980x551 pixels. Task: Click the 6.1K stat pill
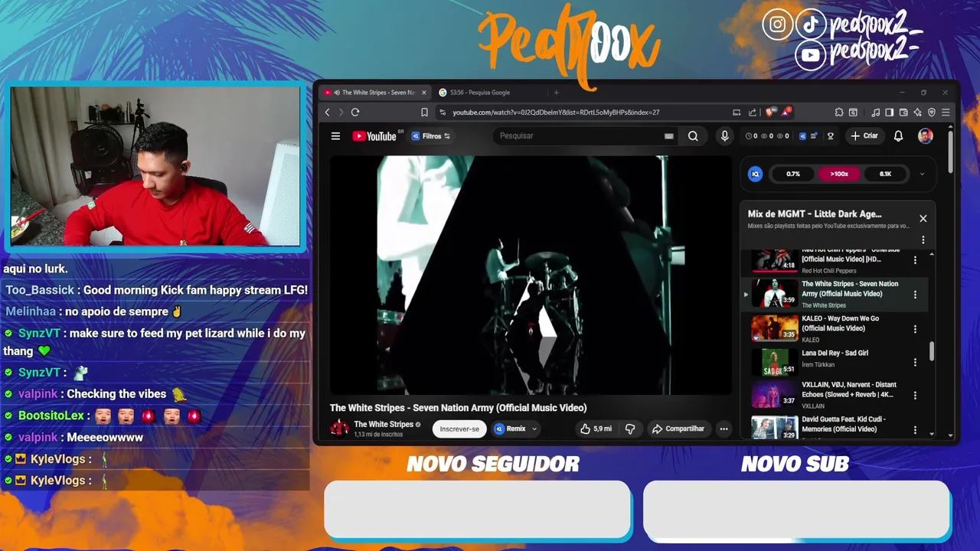pyautogui.click(x=885, y=174)
